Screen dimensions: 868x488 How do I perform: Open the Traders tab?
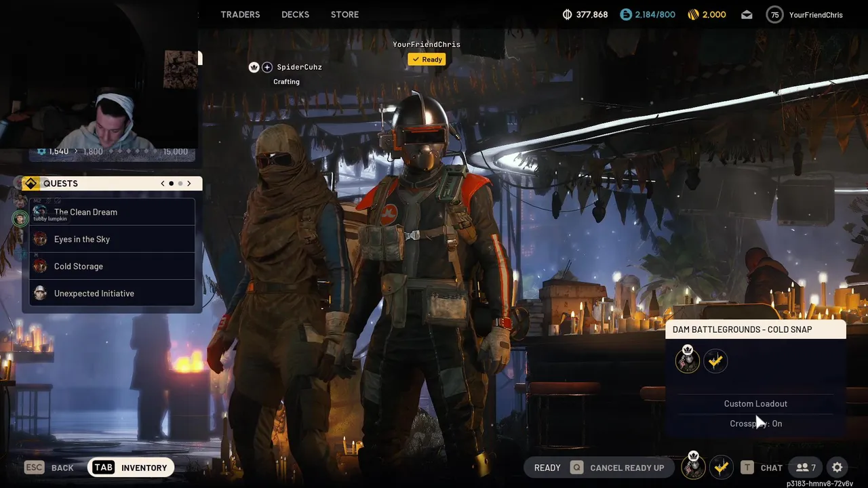coord(240,14)
